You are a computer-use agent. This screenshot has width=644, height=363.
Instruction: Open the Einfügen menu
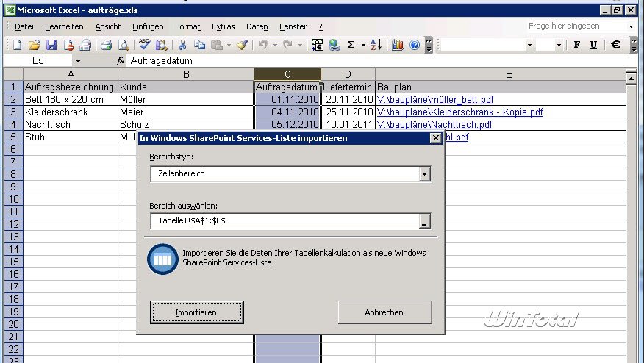(148, 26)
